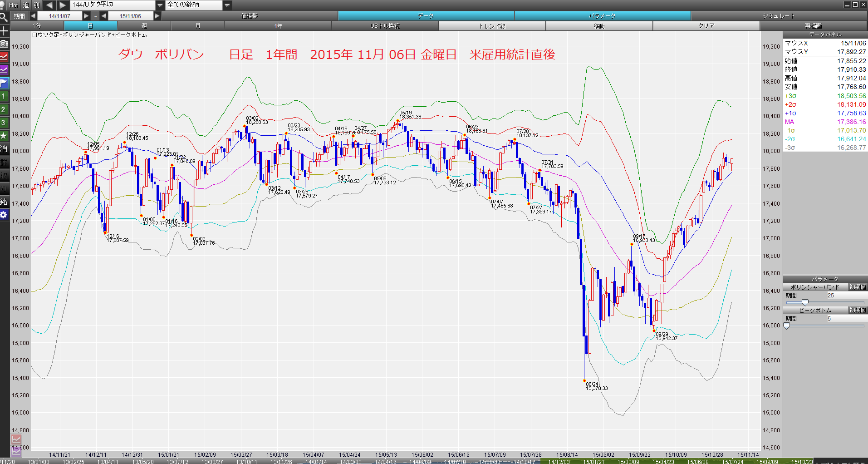
Task: Go to next symbol with right arrow
Action: [63, 5]
